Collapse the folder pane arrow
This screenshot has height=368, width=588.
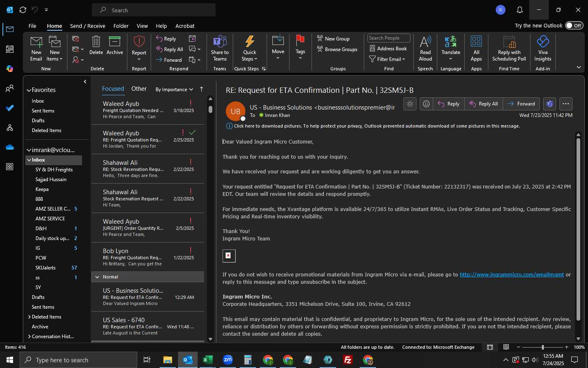coord(85,82)
